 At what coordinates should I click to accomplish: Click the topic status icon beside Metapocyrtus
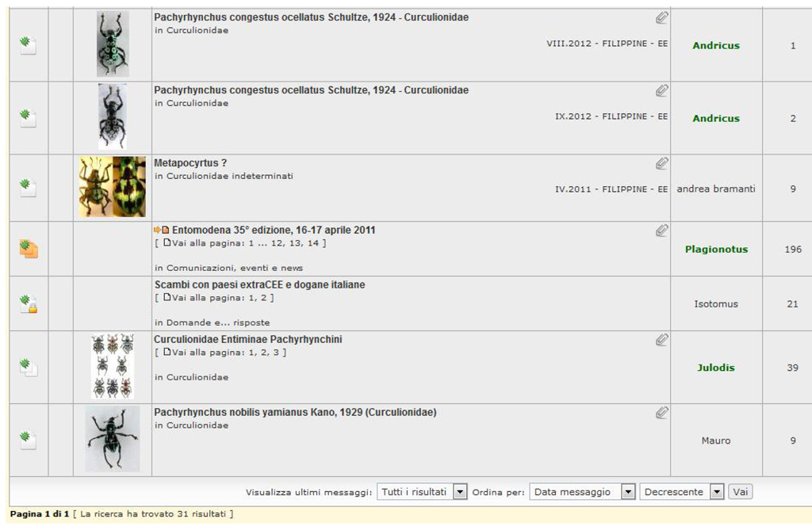point(29,188)
